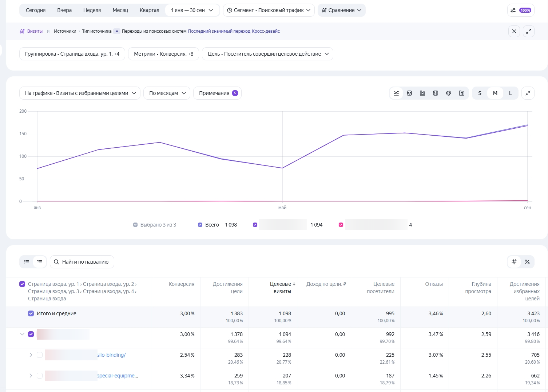This screenshot has width=548, height=392.
Task: Open the Сравнение dropdown
Action: pyautogui.click(x=342, y=10)
